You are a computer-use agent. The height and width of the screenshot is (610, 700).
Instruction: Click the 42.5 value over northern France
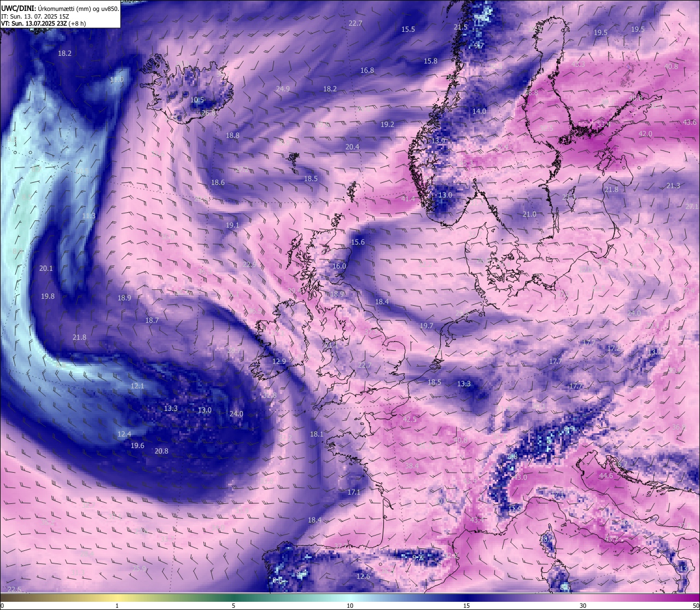point(410,420)
